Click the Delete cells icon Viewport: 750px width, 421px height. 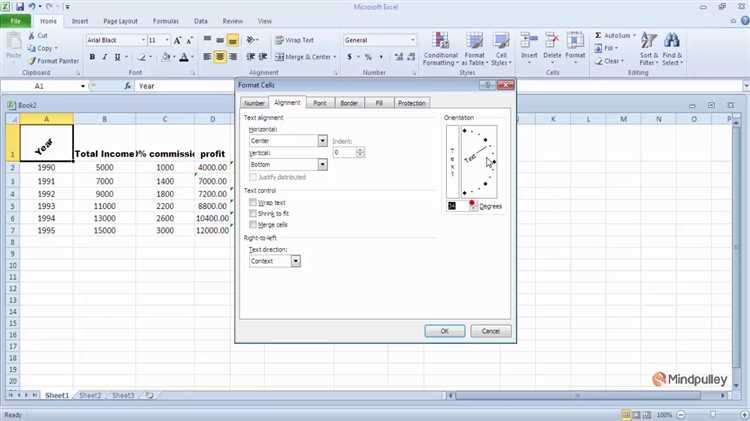[552, 48]
